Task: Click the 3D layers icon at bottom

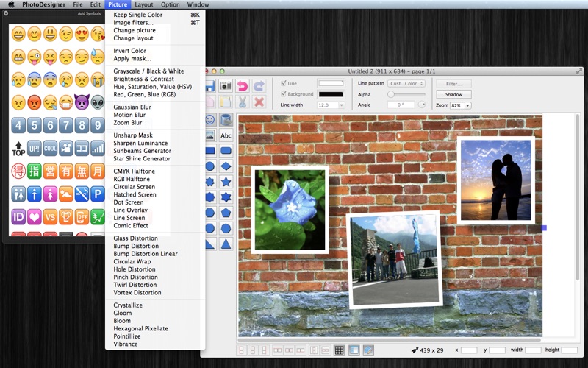Action: 369,350
